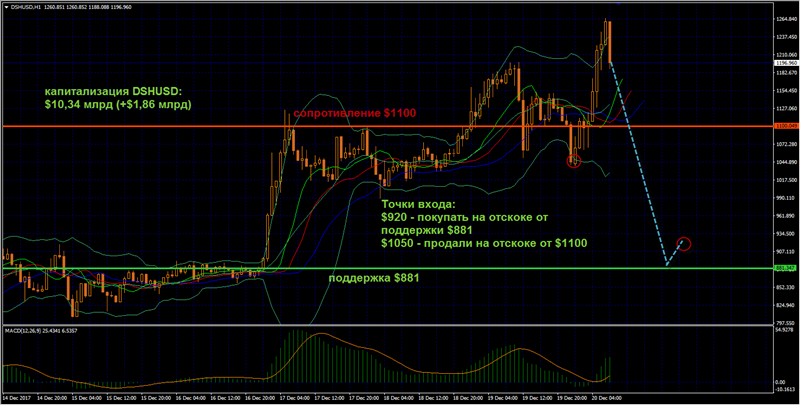Click the '16 Dec 20:00' time axis label
Image resolution: width=800 pixels, height=405 pixels.
(x=259, y=397)
